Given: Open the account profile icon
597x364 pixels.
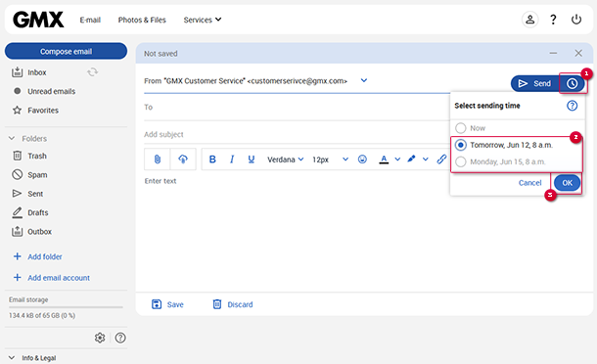Looking at the screenshot, I should (529, 20).
